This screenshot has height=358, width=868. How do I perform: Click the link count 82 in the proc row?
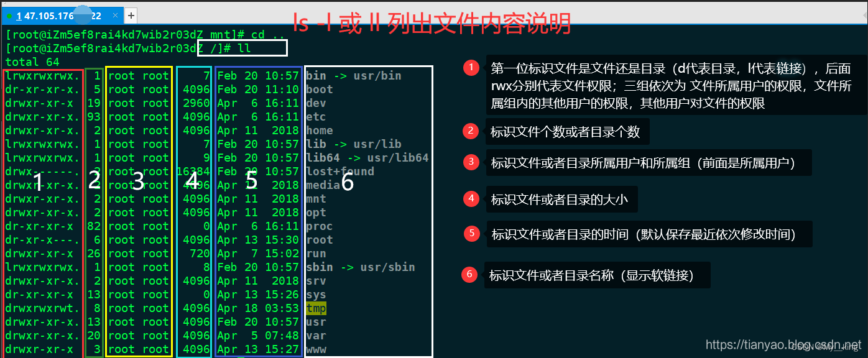click(94, 226)
